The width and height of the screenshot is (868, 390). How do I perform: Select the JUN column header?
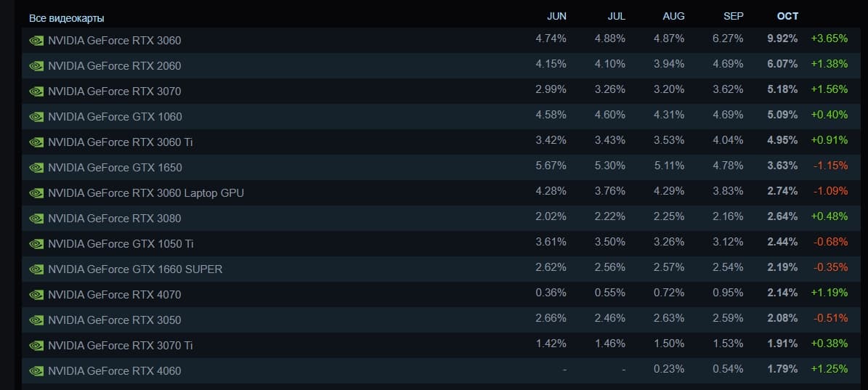556,16
